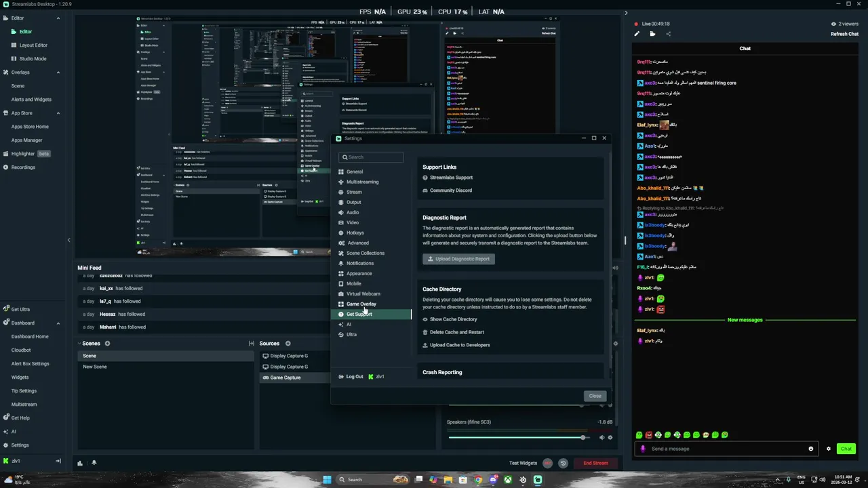
Task: Click the video camera icon above chat
Action: 652,34
